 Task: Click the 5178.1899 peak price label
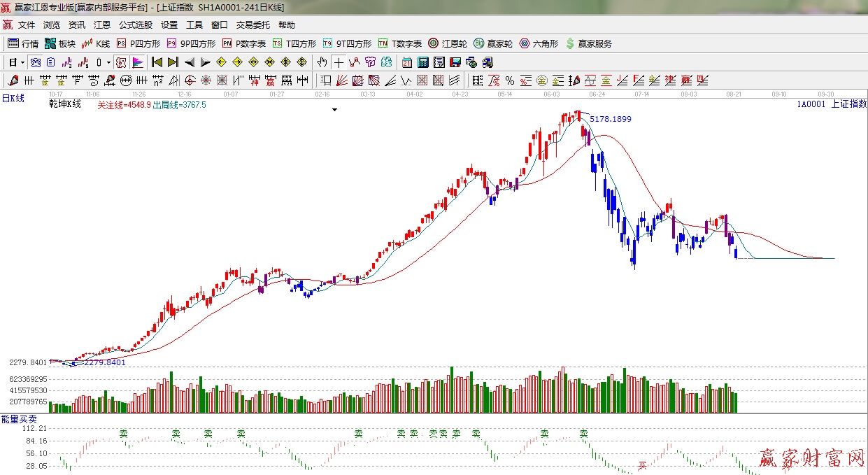[x=610, y=119]
